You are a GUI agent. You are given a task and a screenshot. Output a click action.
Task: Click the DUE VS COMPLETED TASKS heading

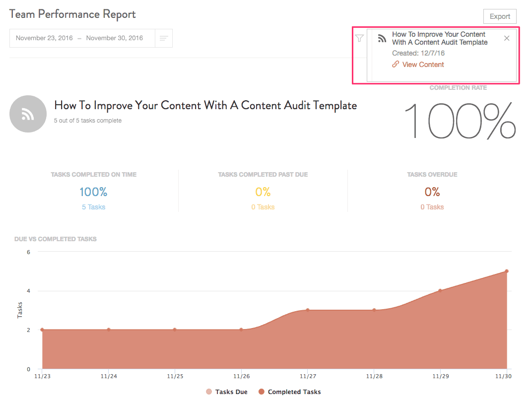point(55,239)
